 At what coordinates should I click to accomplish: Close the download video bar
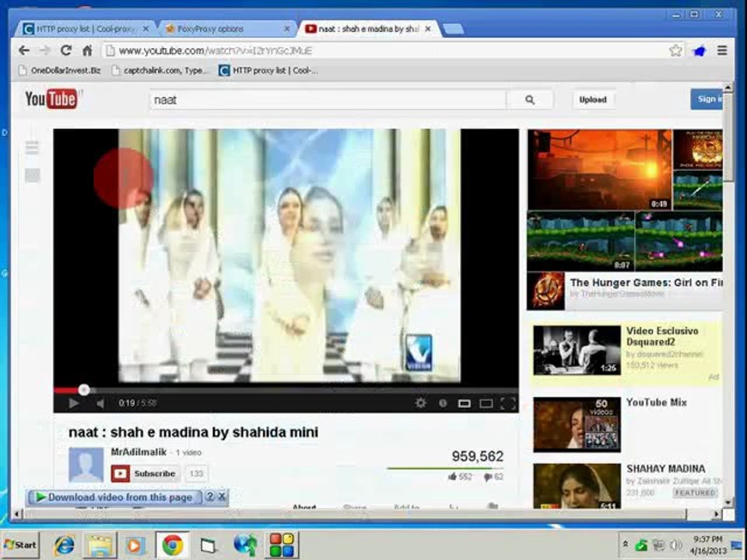click(222, 497)
